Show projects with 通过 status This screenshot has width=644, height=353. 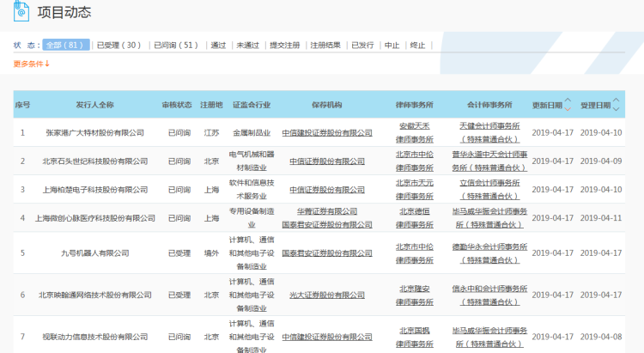click(218, 45)
